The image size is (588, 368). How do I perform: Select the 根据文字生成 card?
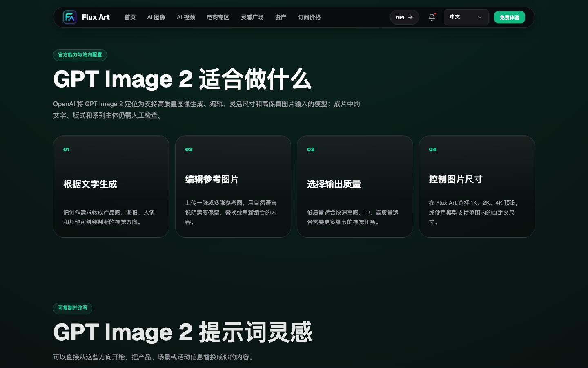111,186
